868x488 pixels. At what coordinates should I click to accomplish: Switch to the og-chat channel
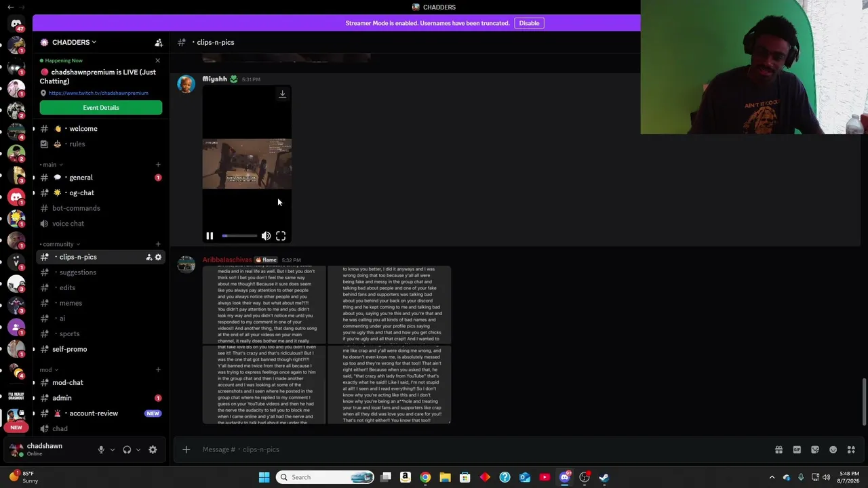click(x=100, y=193)
